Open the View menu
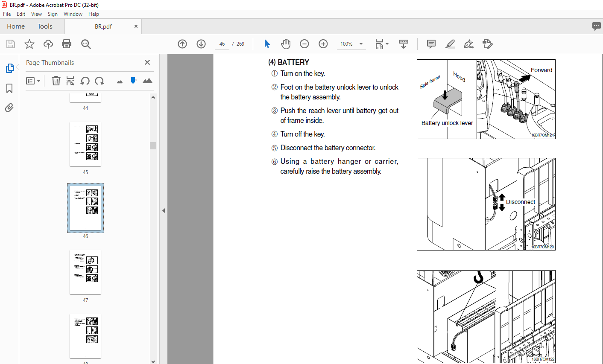 click(36, 14)
